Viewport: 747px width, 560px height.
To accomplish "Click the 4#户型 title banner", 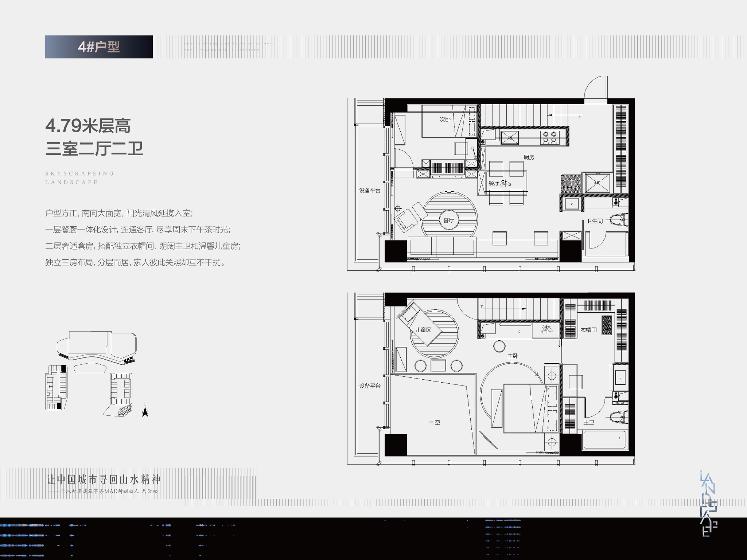I will [x=99, y=47].
